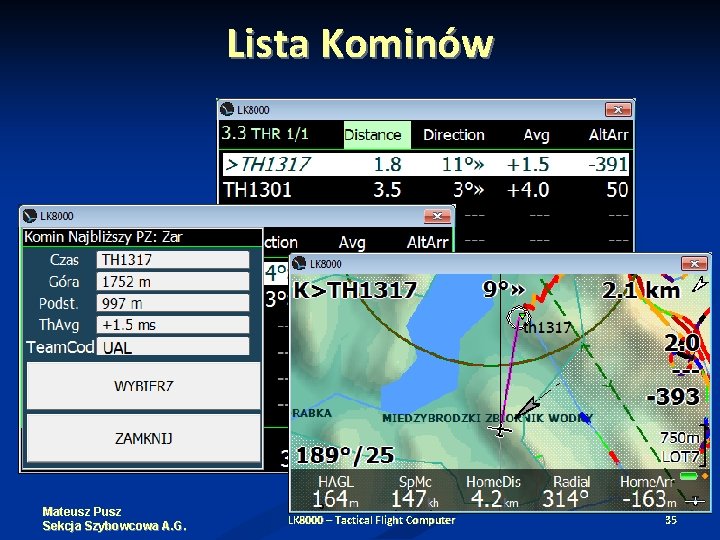Click the 2.1 km distance overlay
720x540 pixels.
(x=641, y=290)
